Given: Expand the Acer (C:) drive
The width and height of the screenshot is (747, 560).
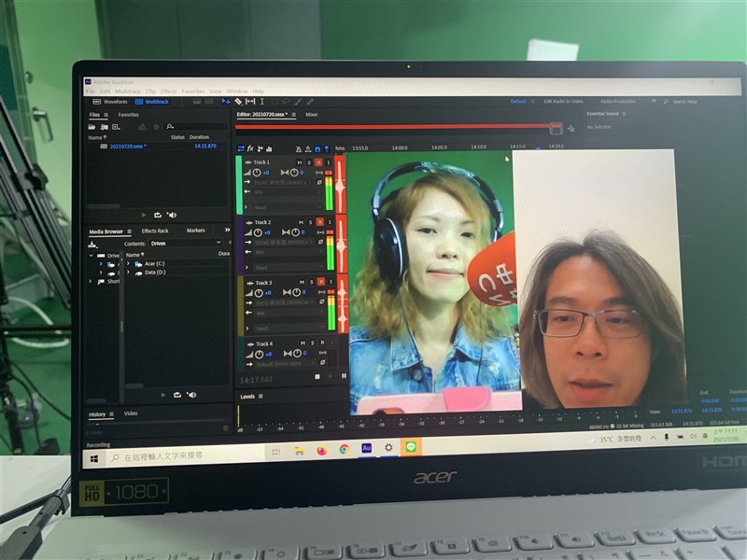Looking at the screenshot, I should click(x=128, y=263).
